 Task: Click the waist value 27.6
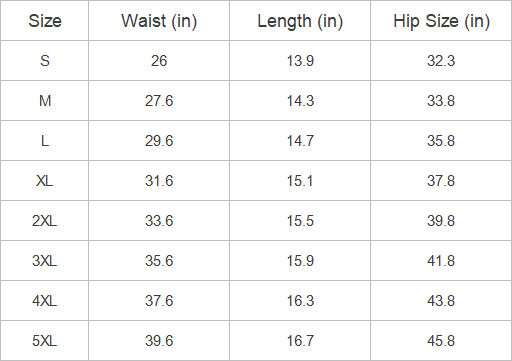coord(159,101)
